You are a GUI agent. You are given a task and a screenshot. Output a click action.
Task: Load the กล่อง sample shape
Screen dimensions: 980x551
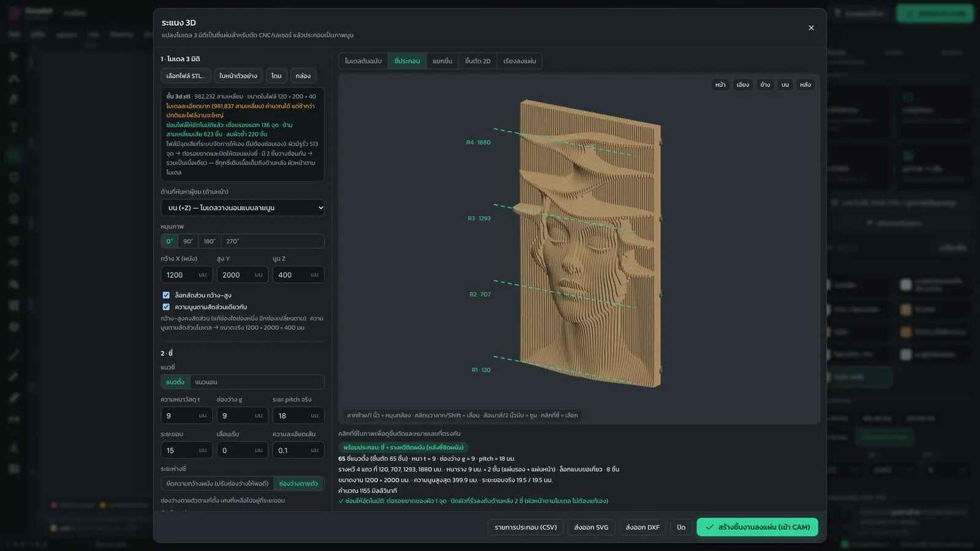coord(303,76)
